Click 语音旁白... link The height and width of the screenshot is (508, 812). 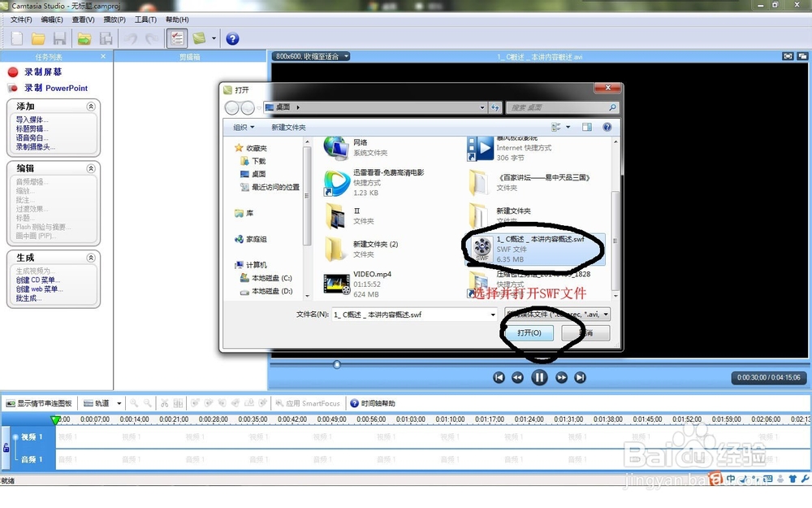(32, 138)
